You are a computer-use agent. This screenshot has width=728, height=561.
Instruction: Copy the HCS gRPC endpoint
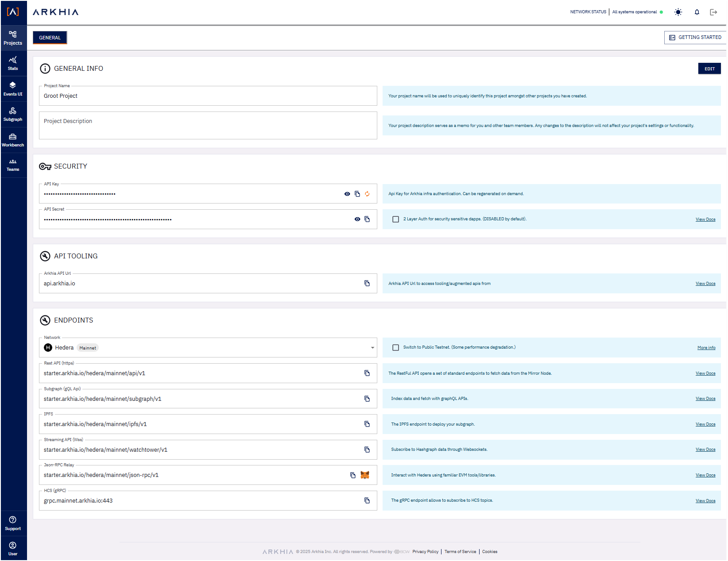[x=367, y=500]
